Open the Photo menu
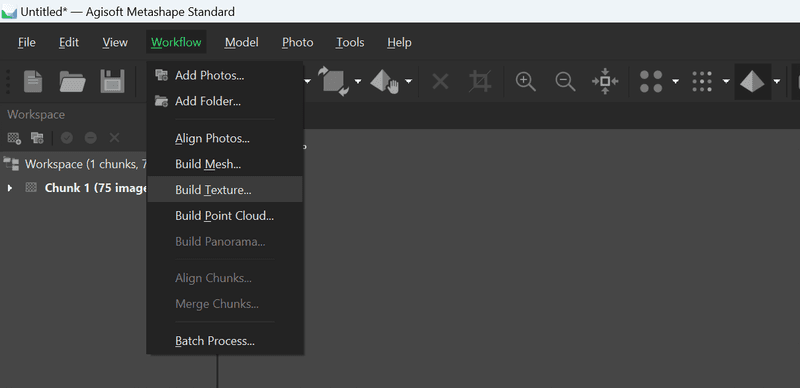 [297, 42]
